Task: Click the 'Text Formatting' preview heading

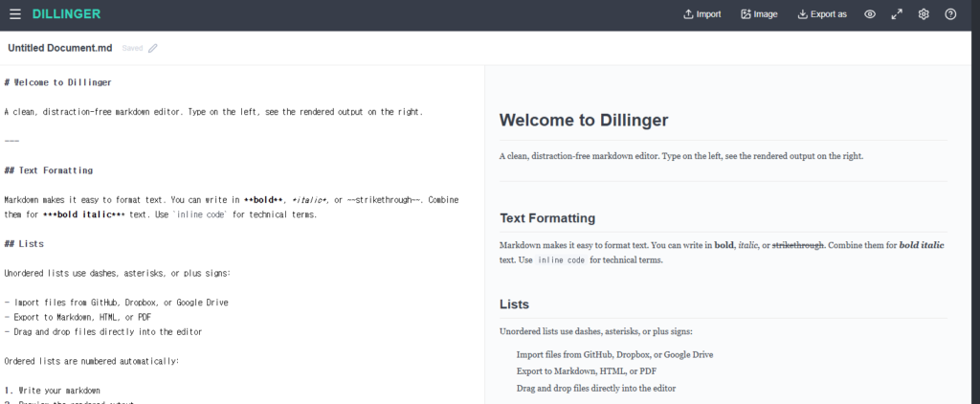Action: coord(547,218)
